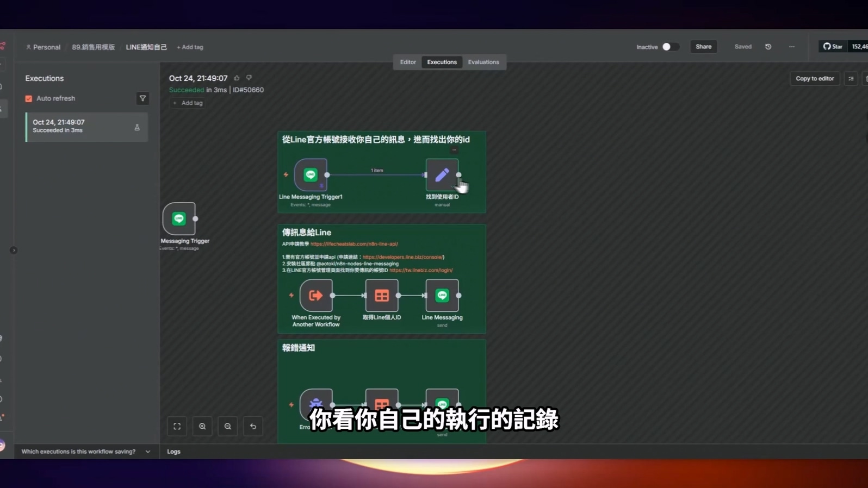Expand 'Which executions is this workflow saving?'

click(x=85, y=452)
